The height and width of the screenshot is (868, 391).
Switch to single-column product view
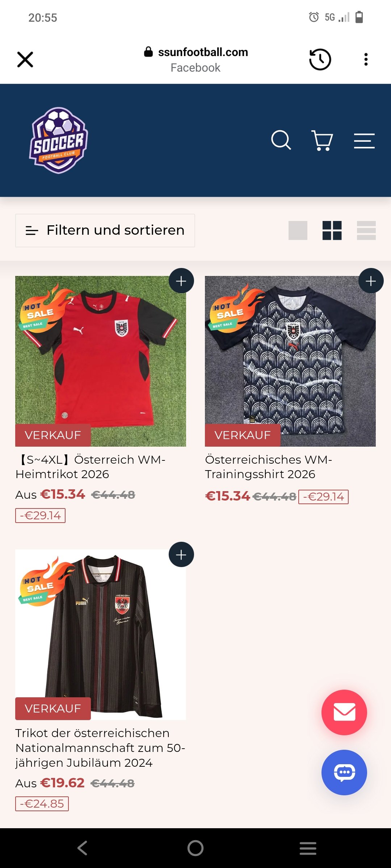298,230
